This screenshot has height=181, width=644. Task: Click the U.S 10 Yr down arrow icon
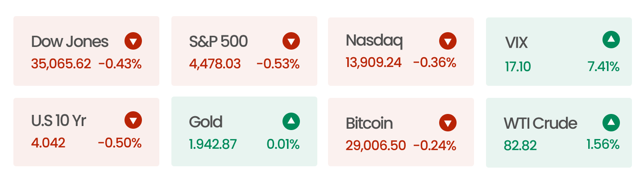click(x=133, y=120)
